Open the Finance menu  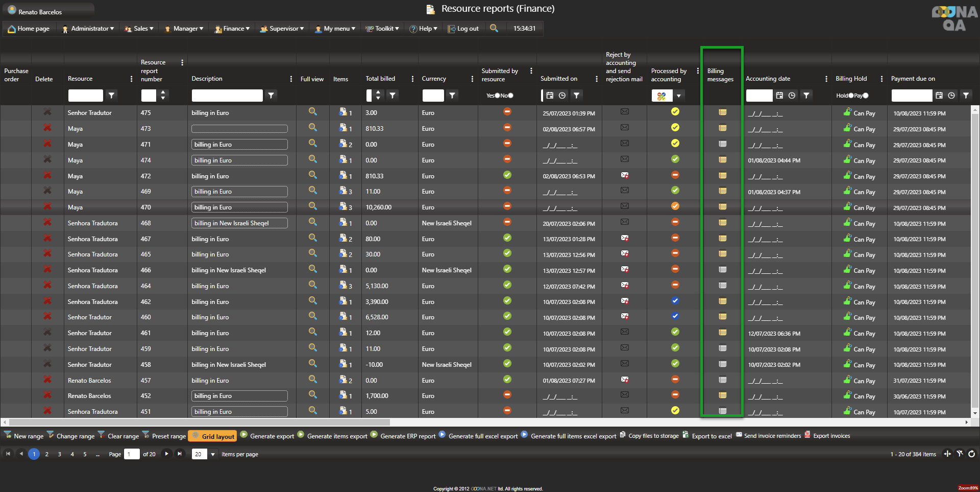tap(232, 29)
